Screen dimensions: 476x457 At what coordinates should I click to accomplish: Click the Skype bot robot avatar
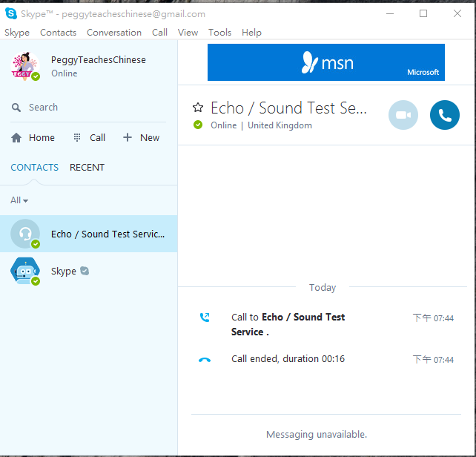click(25, 271)
